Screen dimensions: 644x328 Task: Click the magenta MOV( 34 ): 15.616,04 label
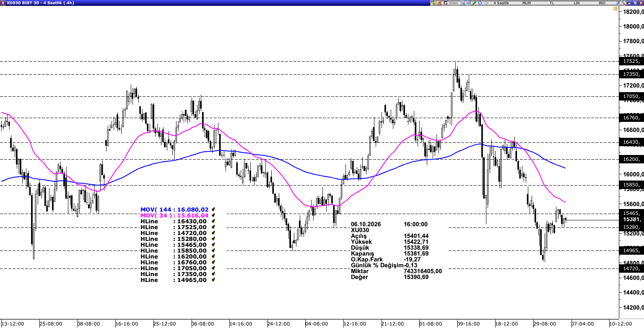(174, 215)
